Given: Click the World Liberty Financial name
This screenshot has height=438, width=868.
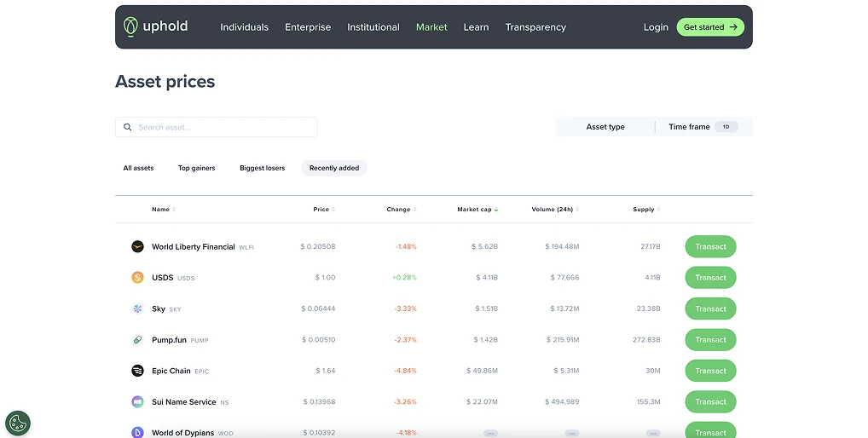Looking at the screenshot, I should (x=194, y=246).
